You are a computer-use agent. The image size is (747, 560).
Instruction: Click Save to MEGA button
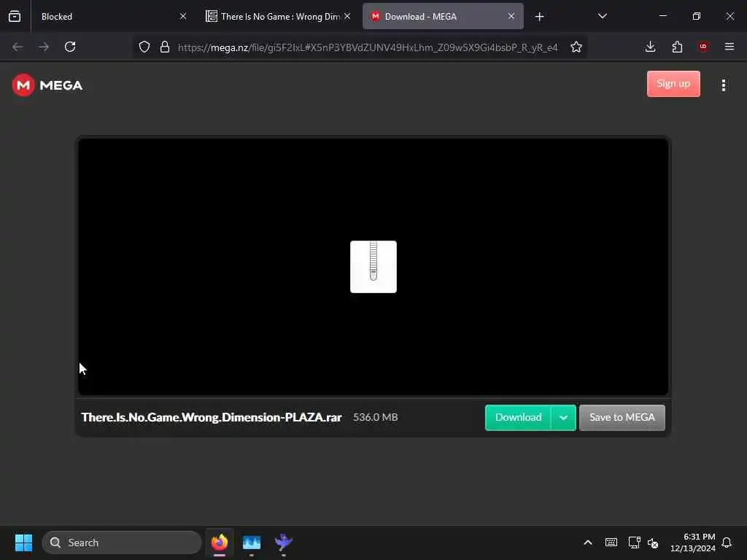tap(622, 418)
